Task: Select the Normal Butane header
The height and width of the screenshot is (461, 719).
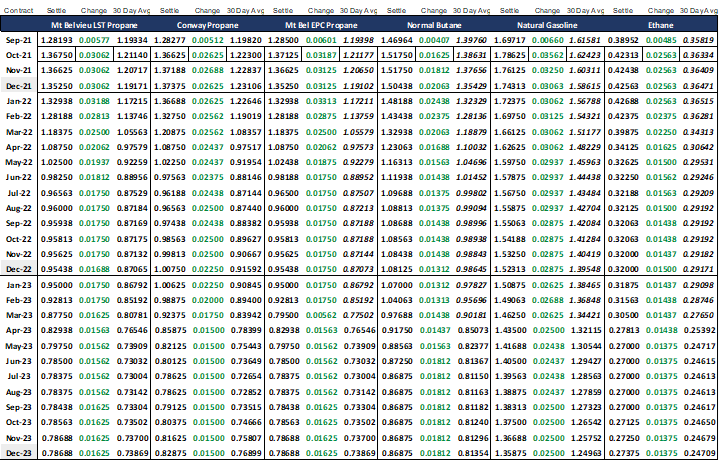Action: [434, 25]
